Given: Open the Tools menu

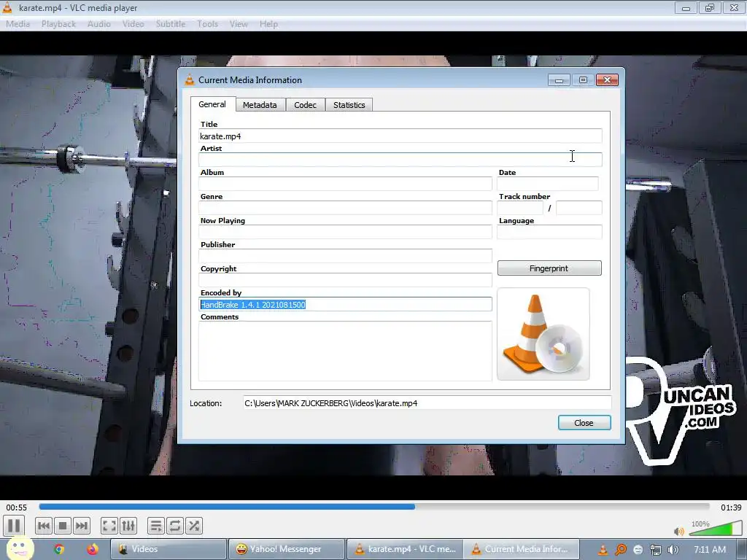Looking at the screenshot, I should (x=207, y=24).
